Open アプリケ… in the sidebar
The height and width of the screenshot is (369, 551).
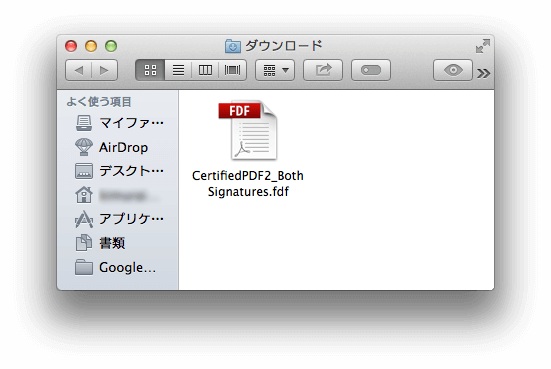[119, 219]
